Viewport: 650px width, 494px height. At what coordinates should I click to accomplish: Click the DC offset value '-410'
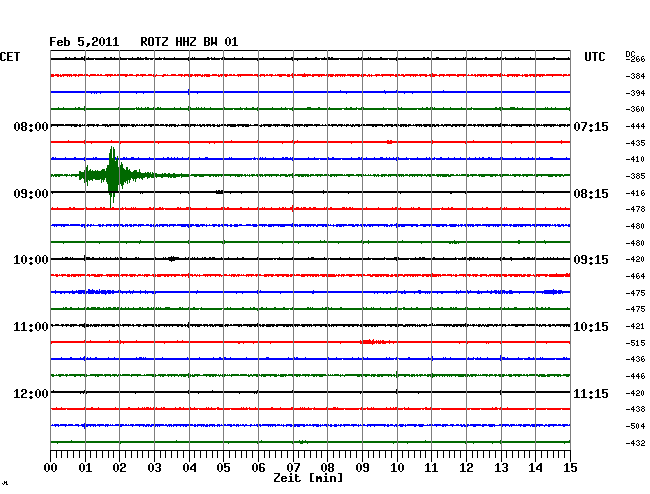tap(635, 159)
